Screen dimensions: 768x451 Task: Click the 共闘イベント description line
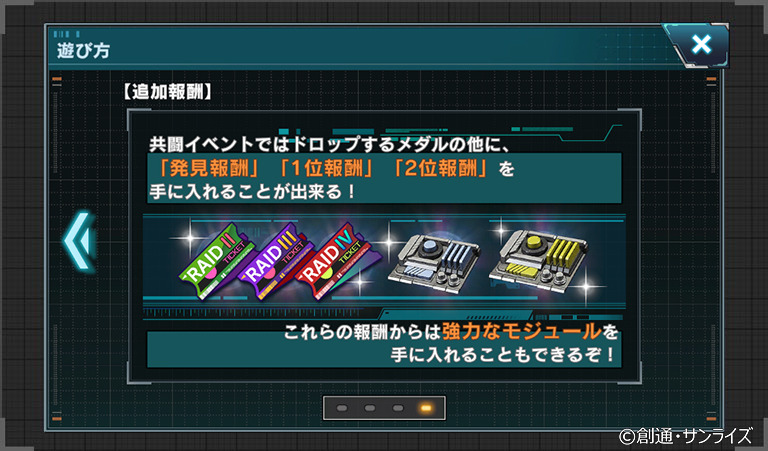(x=330, y=144)
